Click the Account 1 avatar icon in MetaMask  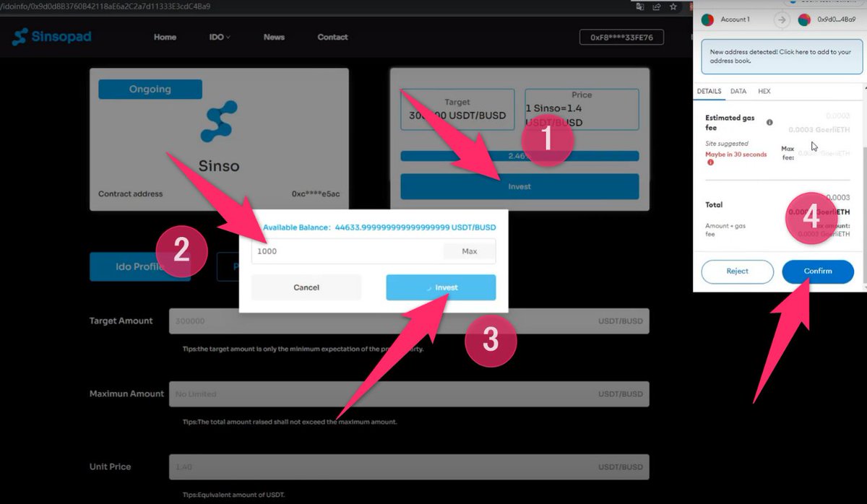click(x=707, y=19)
